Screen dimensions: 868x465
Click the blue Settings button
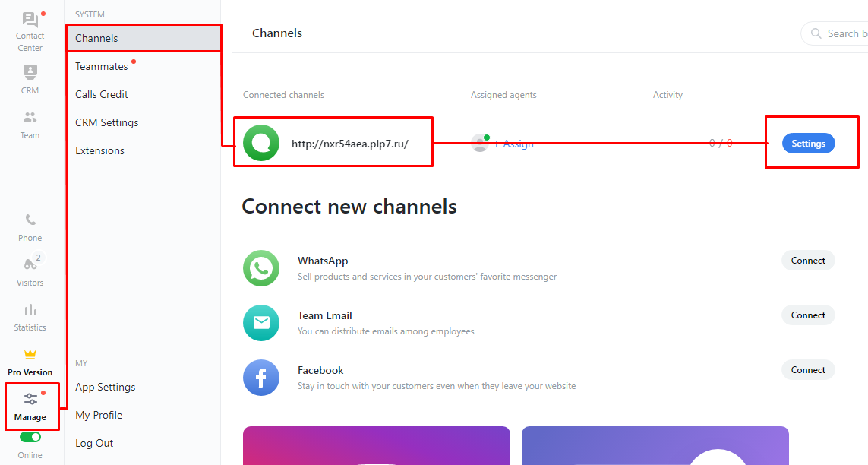click(x=808, y=144)
